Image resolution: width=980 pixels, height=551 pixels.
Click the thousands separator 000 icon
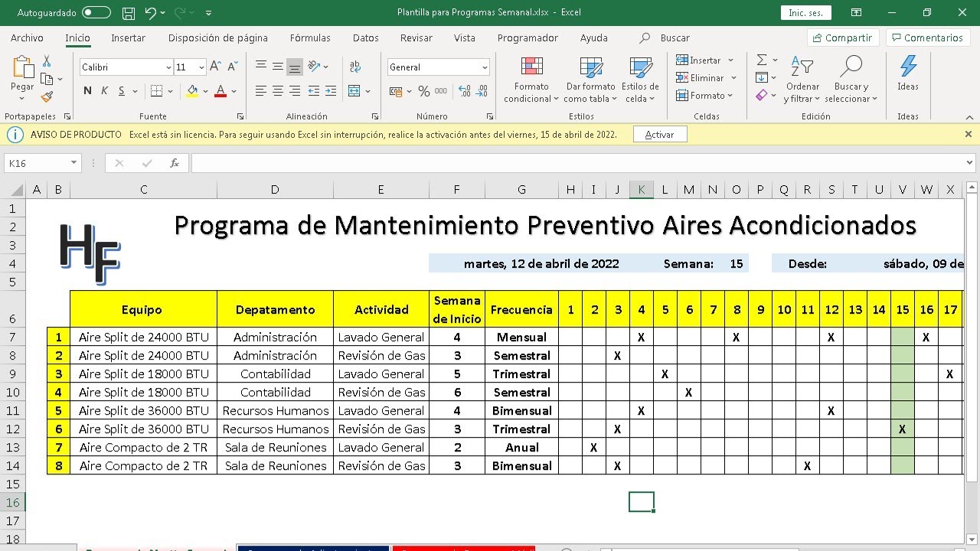(x=441, y=91)
